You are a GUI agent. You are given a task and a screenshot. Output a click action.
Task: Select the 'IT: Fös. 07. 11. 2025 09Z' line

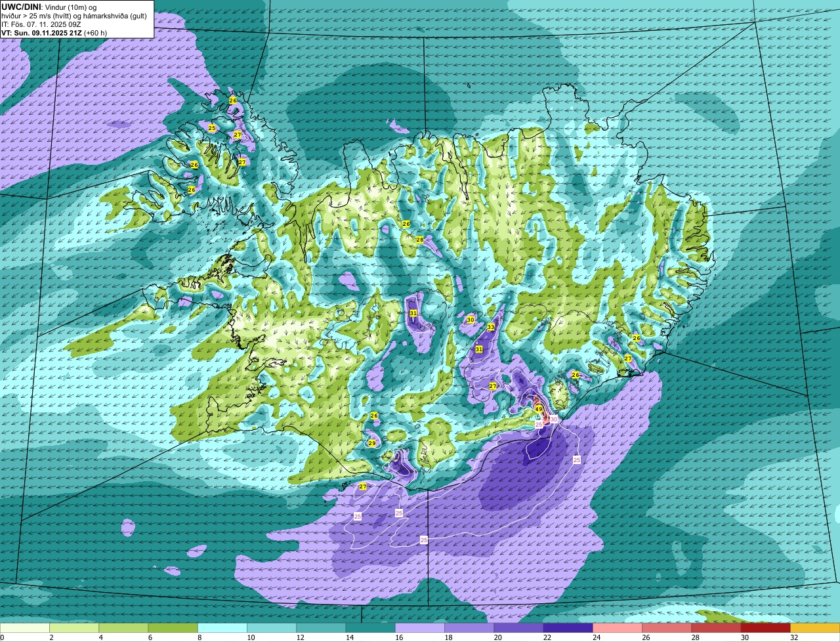[41, 24]
